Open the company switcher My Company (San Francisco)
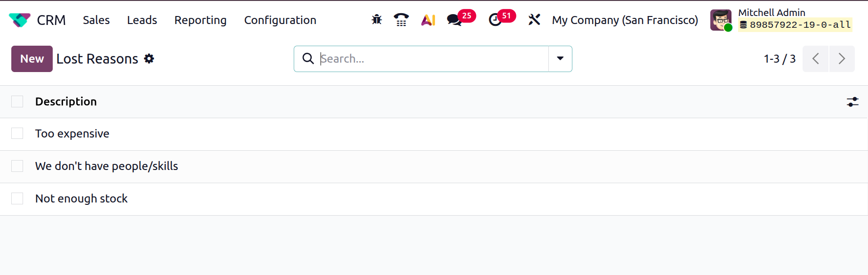Viewport: 868px width, 275px height. [x=625, y=20]
